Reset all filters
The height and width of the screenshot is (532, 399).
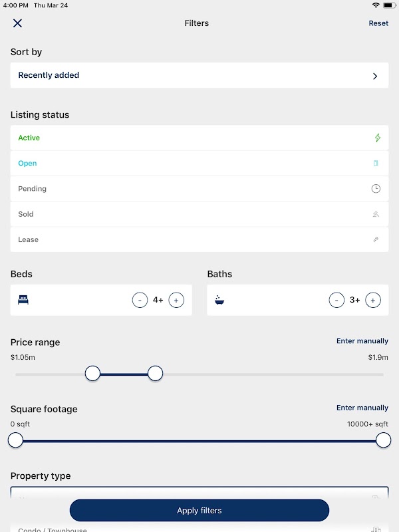pos(378,23)
